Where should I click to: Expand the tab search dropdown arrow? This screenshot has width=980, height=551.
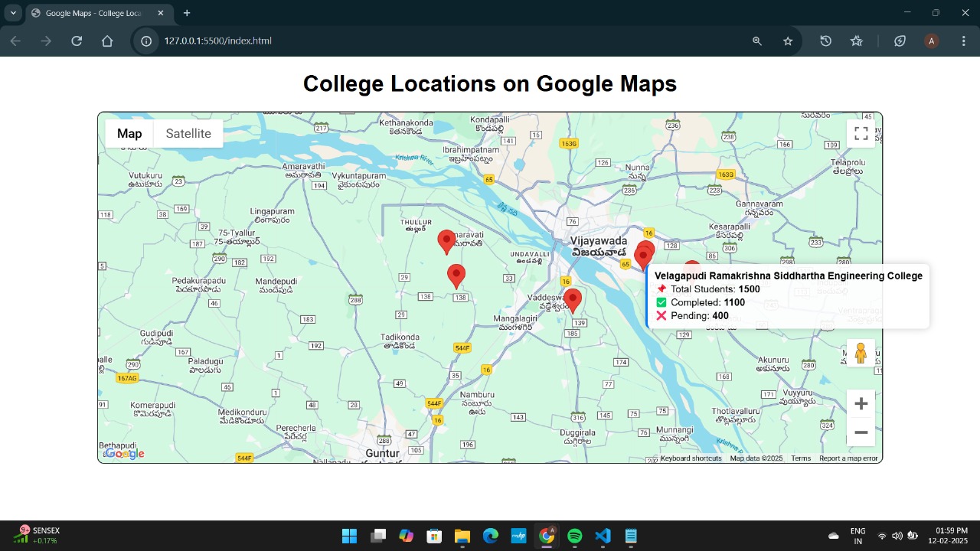pos(13,13)
